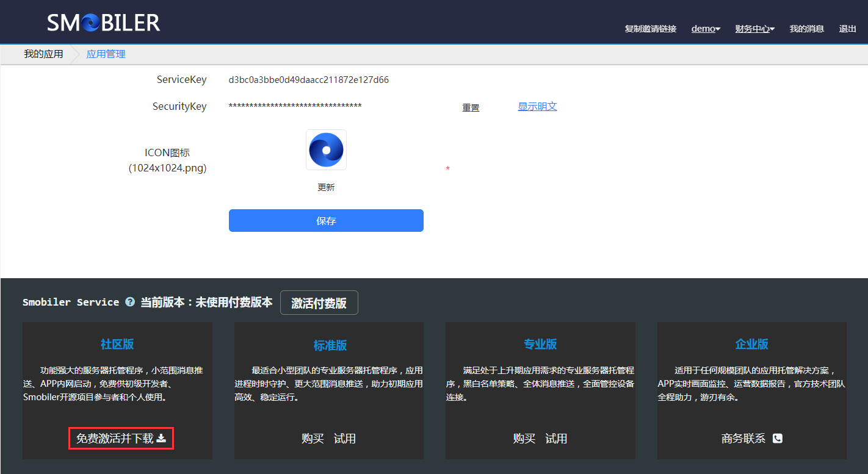Click the 激活付费版 button
Image resolution: width=868 pixels, height=474 pixels.
tap(319, 303)
